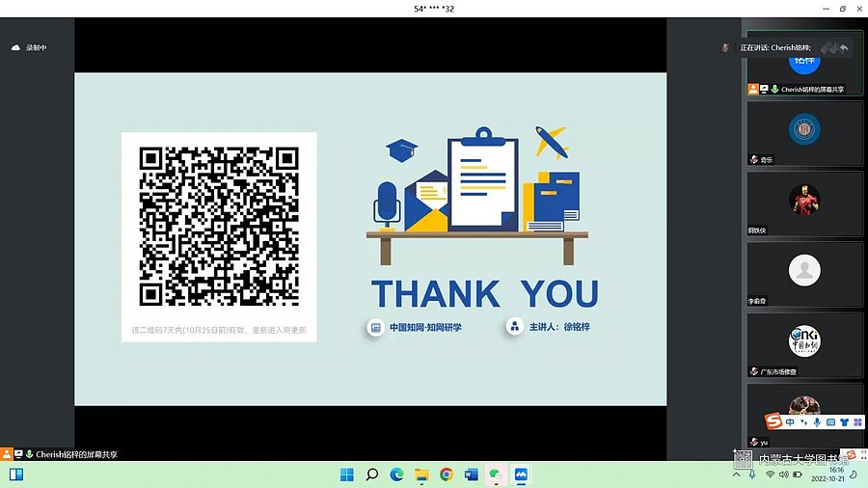Select the yu participant tile
Screen dimensions: 868x488
pos(804,415)
